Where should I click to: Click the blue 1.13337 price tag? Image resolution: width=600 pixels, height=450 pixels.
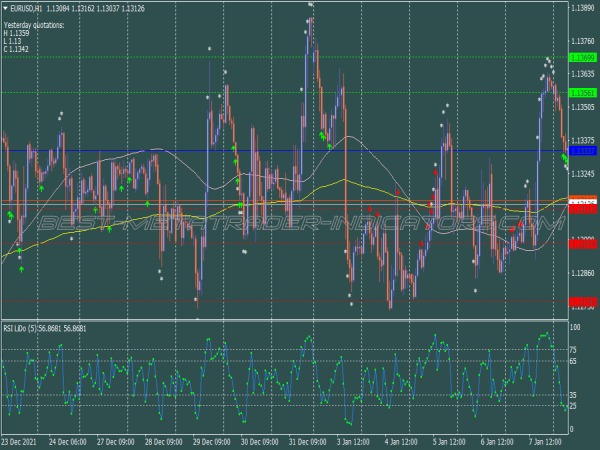(x=582, y=150)
